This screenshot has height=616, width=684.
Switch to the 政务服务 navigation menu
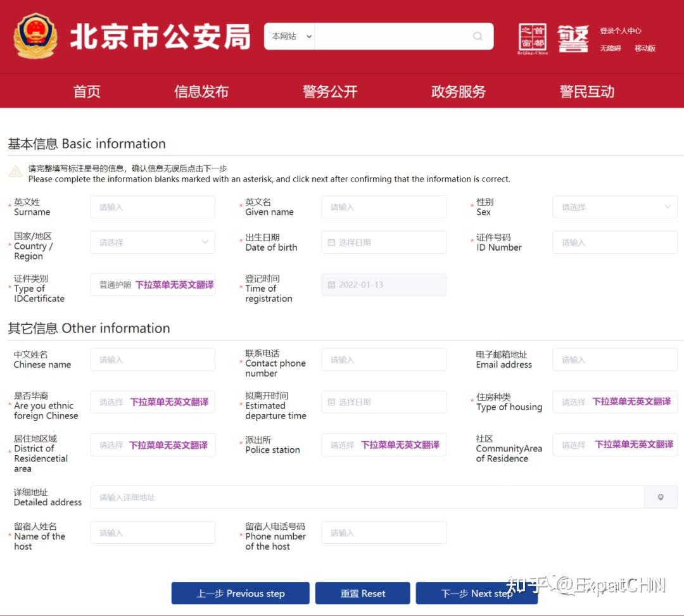(x=458, y=91)
